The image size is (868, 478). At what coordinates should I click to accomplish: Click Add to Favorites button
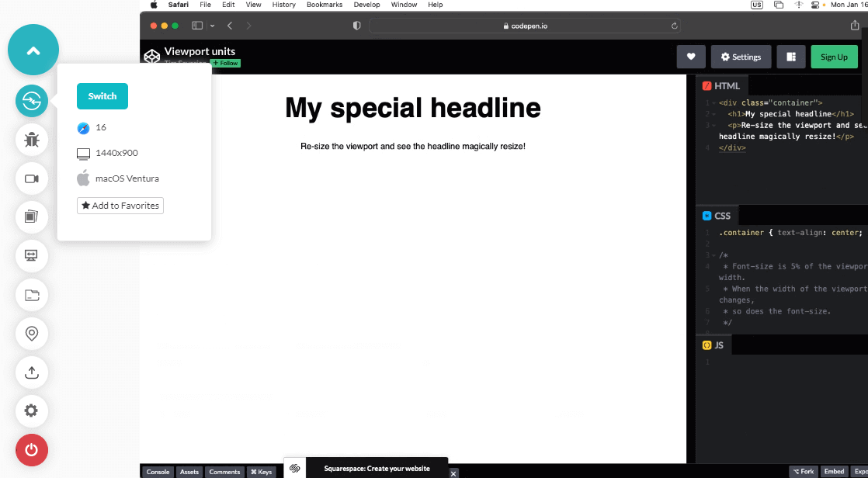(x=120, y=206)
